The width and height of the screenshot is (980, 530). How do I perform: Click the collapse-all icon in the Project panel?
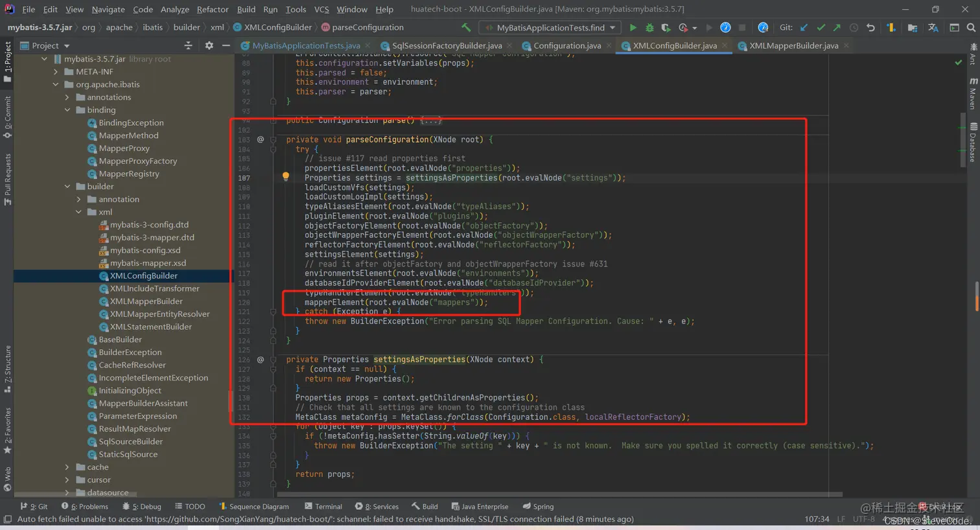188,45
